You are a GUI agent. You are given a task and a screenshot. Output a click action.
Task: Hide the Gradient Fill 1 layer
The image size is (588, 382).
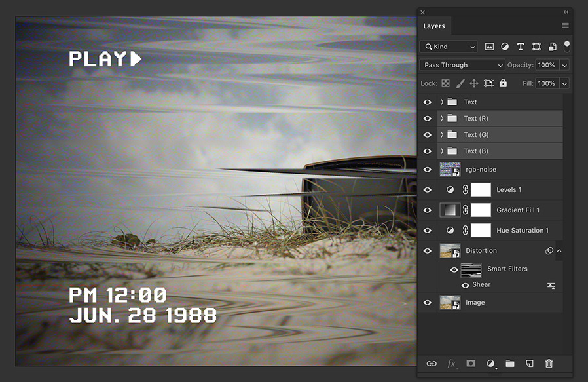[427, 210]
